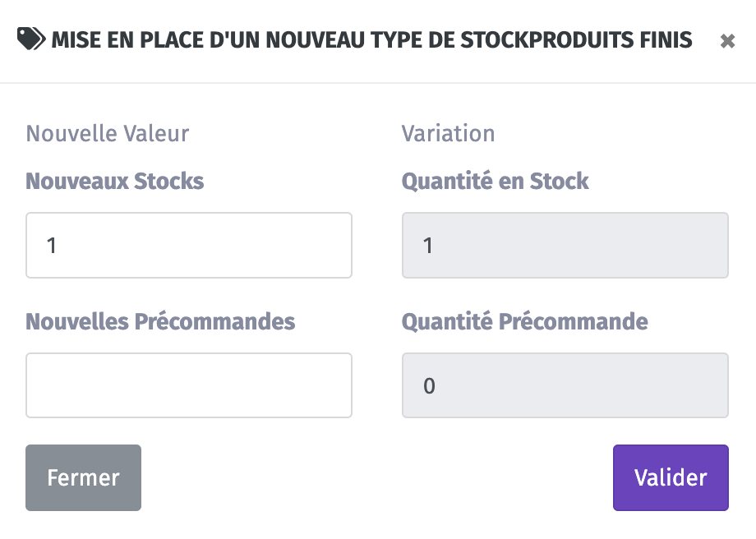Focus the empty Nouvelles Précommandes input
Screen dimensions: 756x539
[189, 385]
